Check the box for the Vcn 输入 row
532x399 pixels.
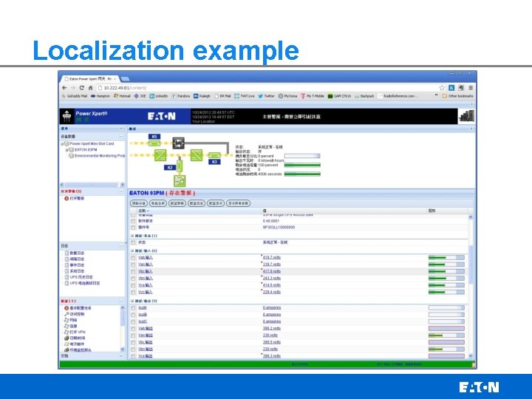pyautogui.click(x=133, y=292)
